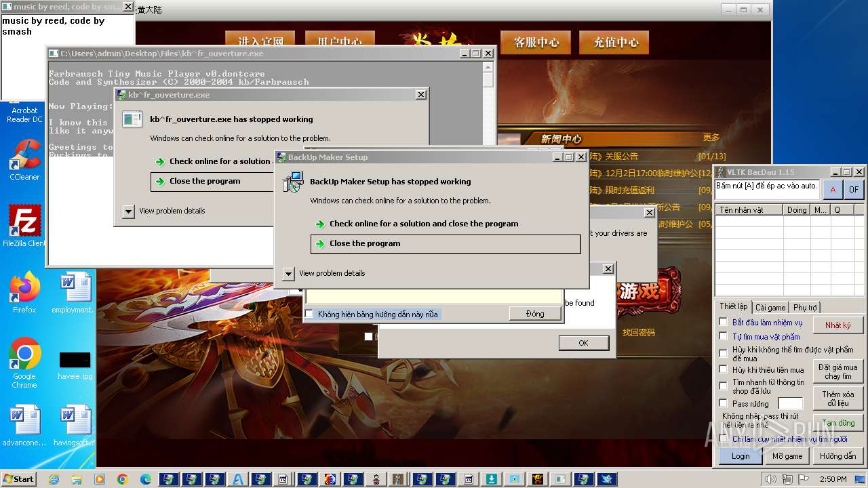This screenshot has height=488, width=868.
Task: Switch to the 'Cài game' tab
Action: (771, 307)
